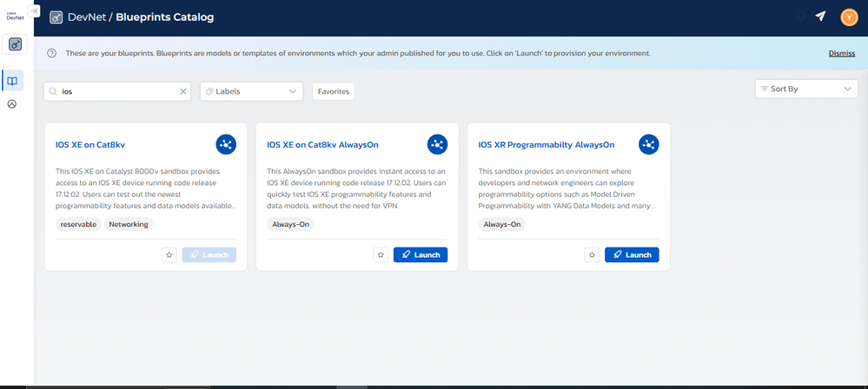Dismiss the blueprints info banner
The width and height of the screenshot is (868, 389).
click(841, 54)
